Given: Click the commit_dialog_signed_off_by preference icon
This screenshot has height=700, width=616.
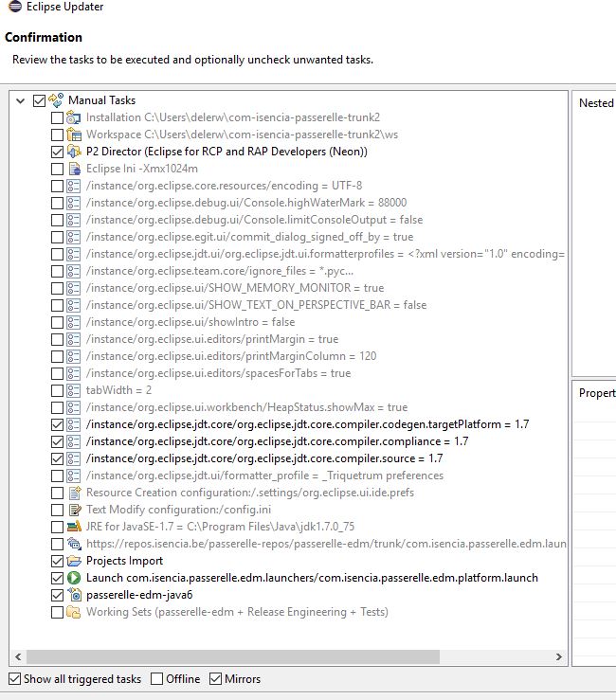Looking at the screenshot, I should tap(73, 237).
